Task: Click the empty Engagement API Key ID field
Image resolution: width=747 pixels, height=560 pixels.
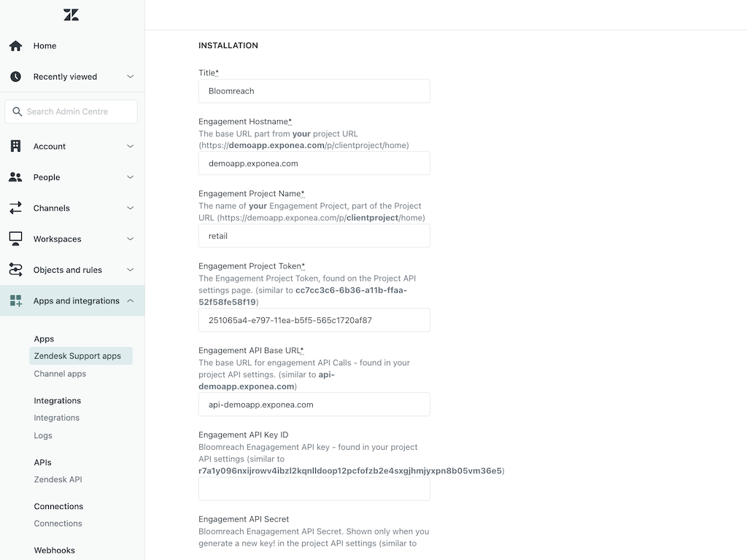Action: point(314,489)
